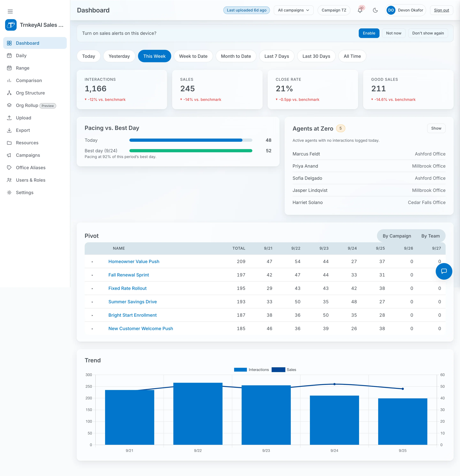
Task: Open notifications bell icon
Action: [x=360, y=10]
